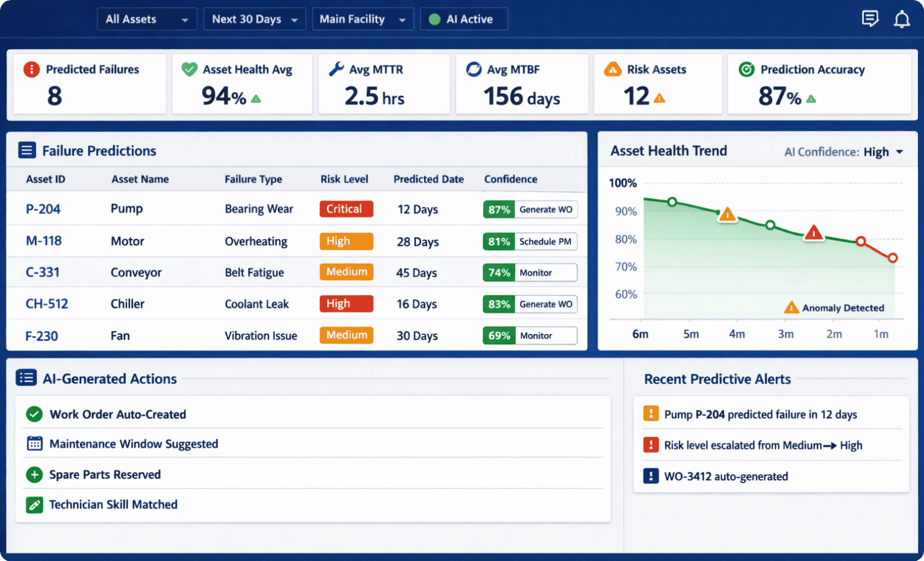This screenshot has height=561, width=924.
Task: Click the Anomaly Detected warning triangle
Action: coord(791,308)
